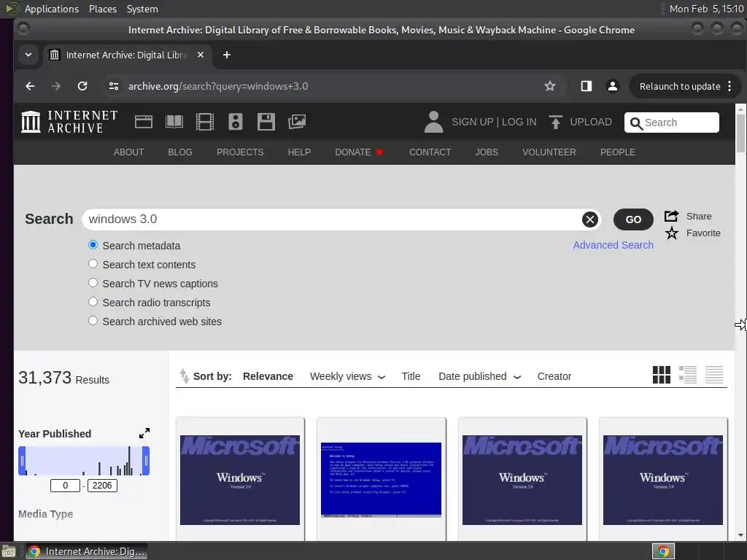Screen dimensions: 747x560
Task: Click the UPLOAD link
Action: pos(591,122)
